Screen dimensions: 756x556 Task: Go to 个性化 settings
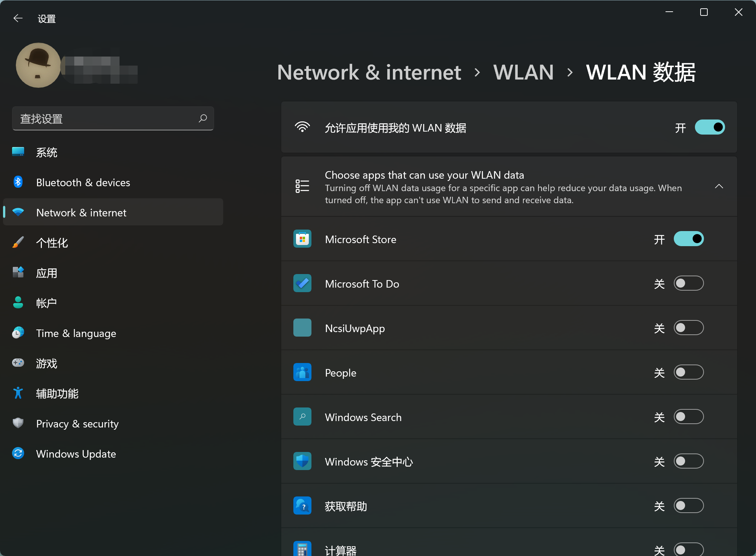coord(113,243)
